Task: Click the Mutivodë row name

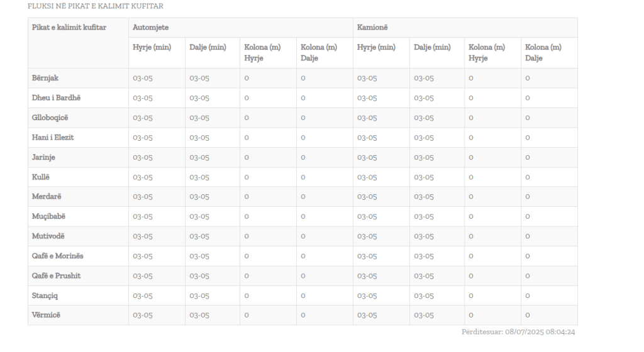Action: pyautogui.click(x=48, y=236)
